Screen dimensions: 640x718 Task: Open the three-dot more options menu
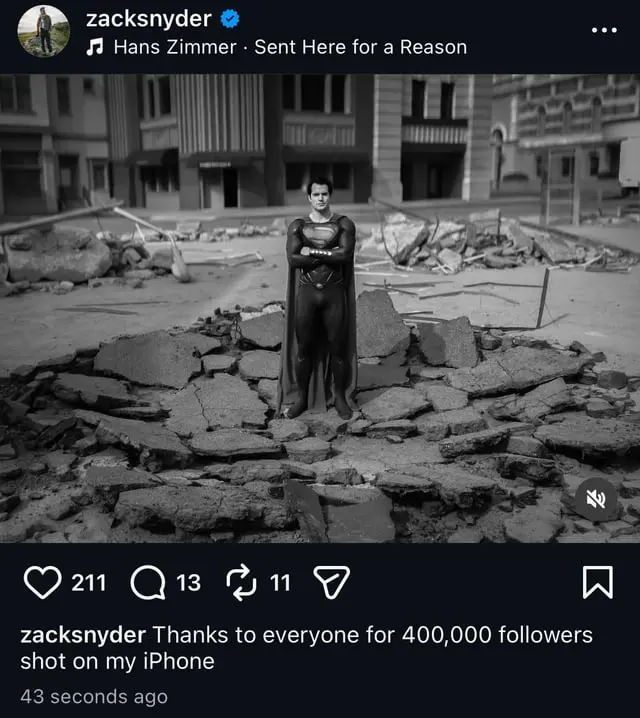604,30
